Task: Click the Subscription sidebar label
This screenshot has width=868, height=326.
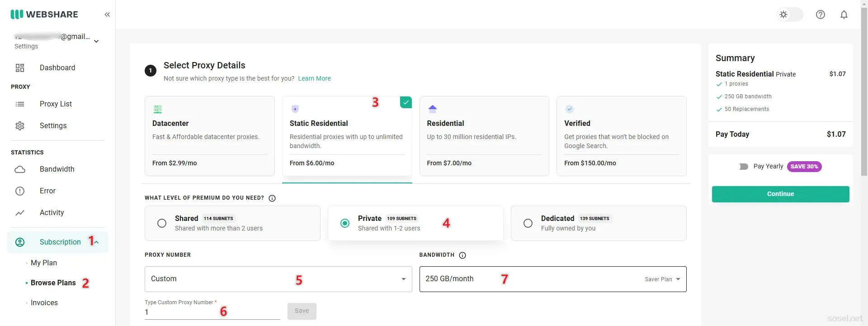Action: click(x=60, y=242)
